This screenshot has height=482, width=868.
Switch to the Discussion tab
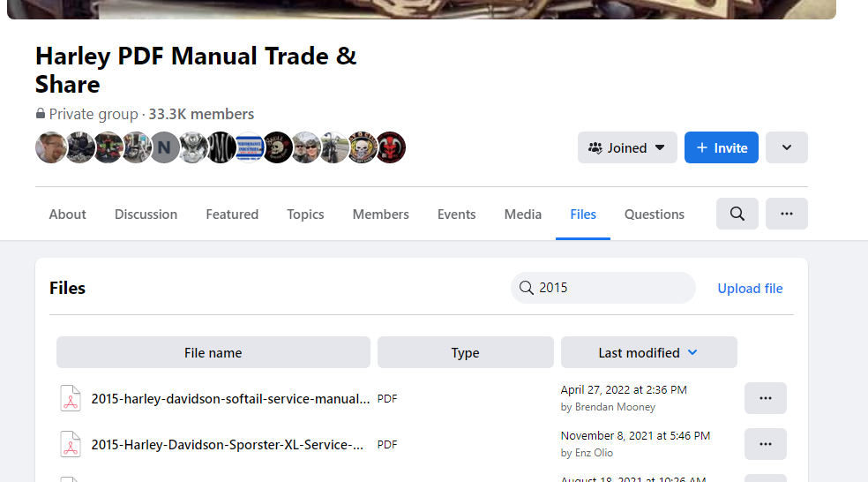tap(146, 215)
